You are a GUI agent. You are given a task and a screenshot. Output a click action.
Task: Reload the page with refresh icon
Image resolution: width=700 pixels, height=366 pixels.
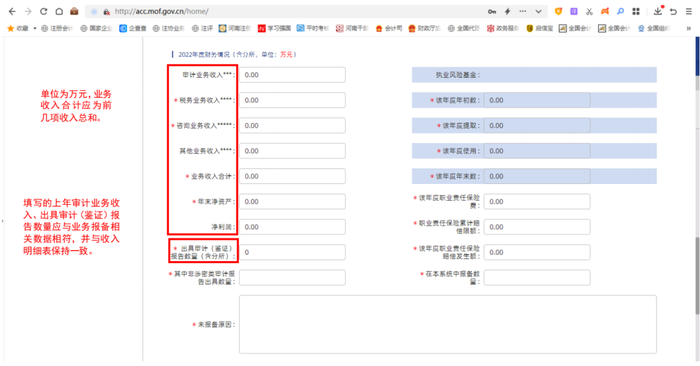pos(43,12)
